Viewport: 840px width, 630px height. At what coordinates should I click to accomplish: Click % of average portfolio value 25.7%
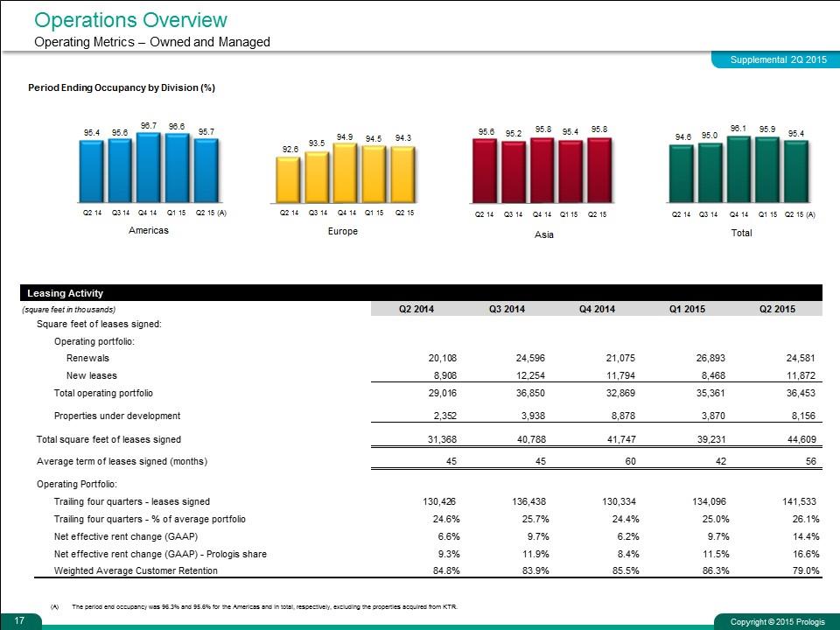click(x=535, y=519)
